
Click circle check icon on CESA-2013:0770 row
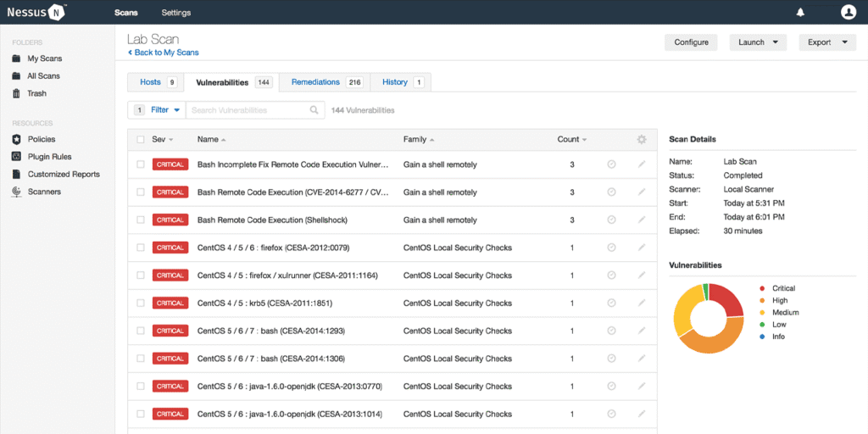(612, 386)
